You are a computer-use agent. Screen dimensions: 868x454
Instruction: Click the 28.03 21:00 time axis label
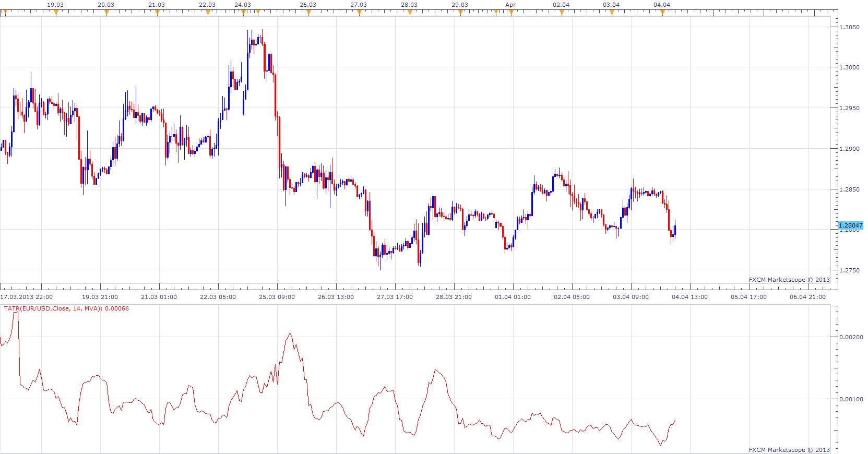(454, 297)
